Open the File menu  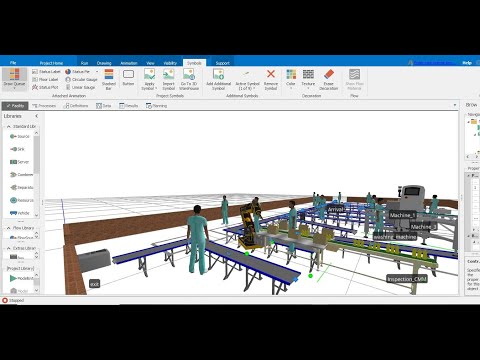(x=13, y=63)
